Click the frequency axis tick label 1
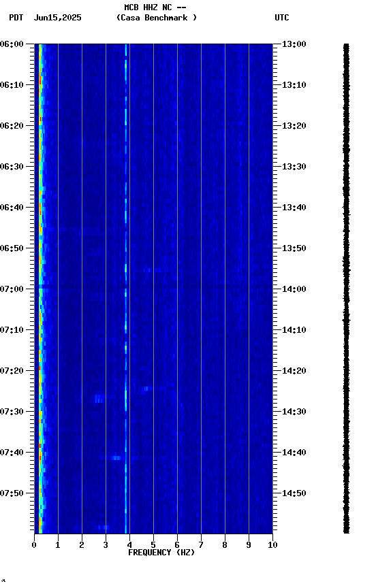Screen dimensions: 376x588 click(x=58, y=545)
